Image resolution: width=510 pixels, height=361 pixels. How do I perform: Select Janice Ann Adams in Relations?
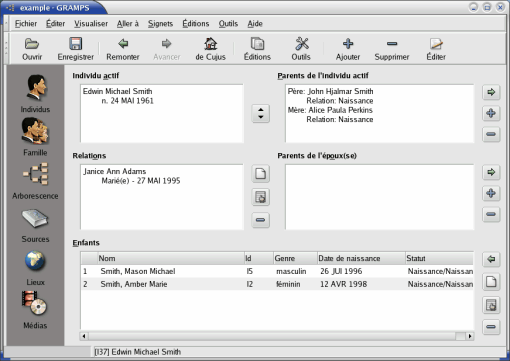(x=115, y=171)
